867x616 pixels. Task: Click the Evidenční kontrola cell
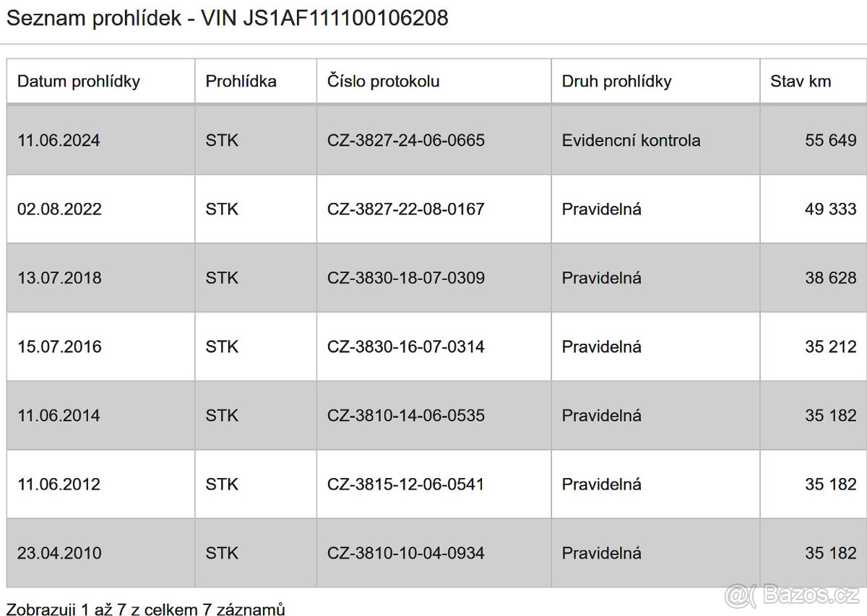[x=631, y=141]
